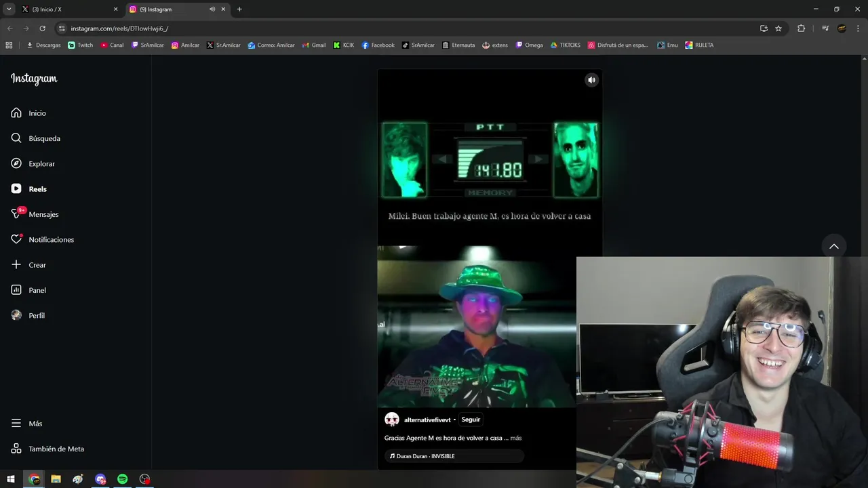Open a new browser tab
Viewport: 868px width, 488px height.
tap(239, 9)
